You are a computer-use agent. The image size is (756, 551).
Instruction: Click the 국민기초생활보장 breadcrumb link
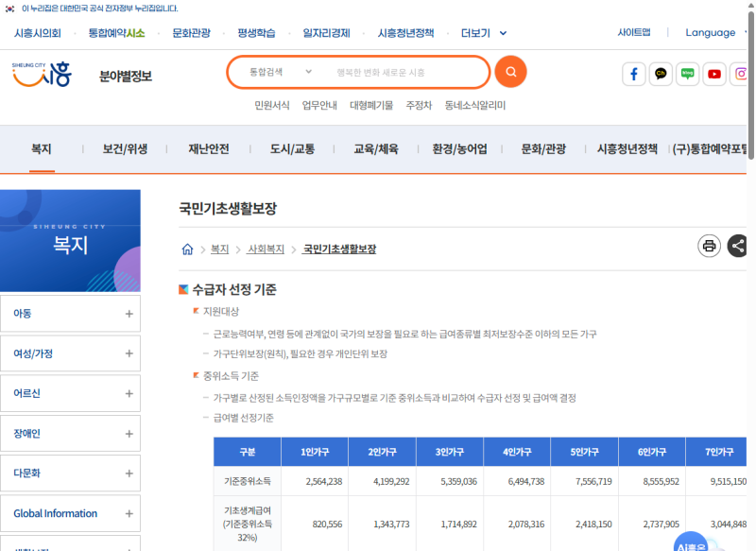[x=339, y=250]
